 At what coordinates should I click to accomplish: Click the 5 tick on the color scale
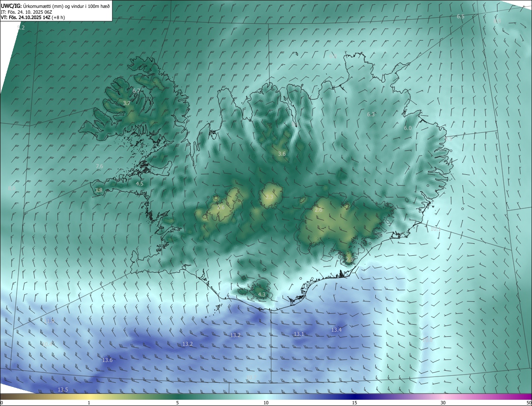[177, 403]
